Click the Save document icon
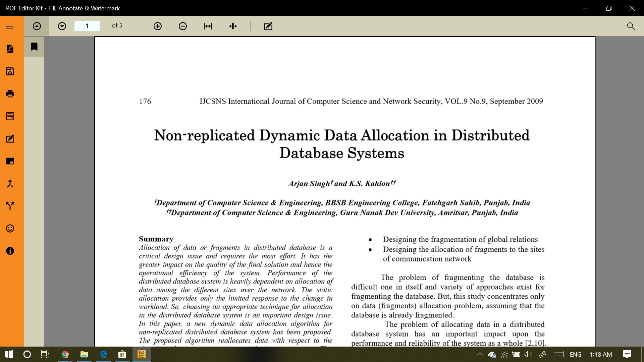Viewport: 644px width, 362px height. (x=10, y=71)
